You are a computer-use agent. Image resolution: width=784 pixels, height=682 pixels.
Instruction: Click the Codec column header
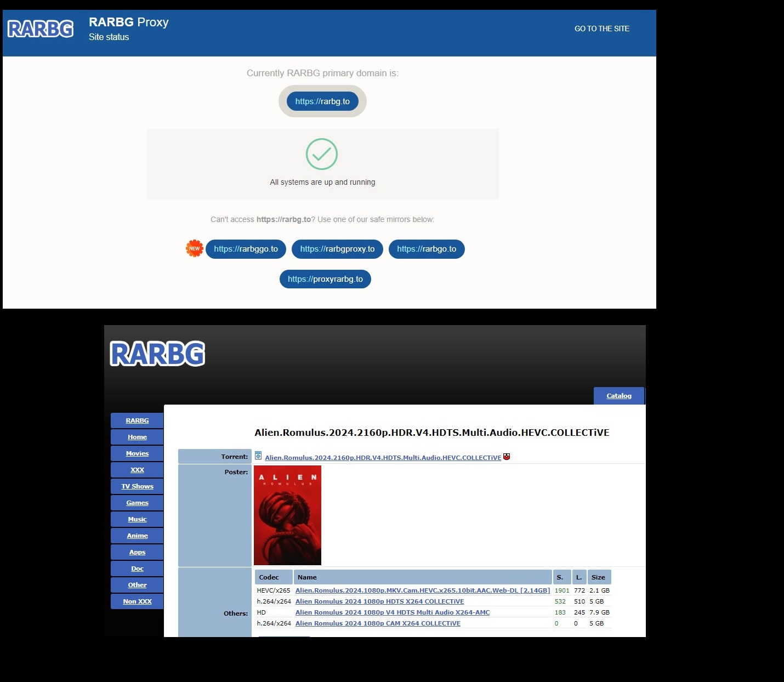[x=274, y=577]
